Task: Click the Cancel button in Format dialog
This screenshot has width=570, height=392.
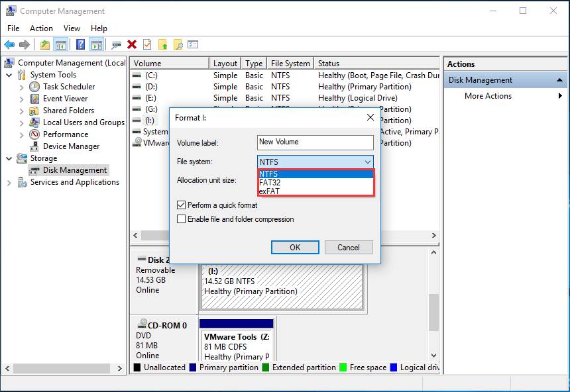Action: coord(349,247)
